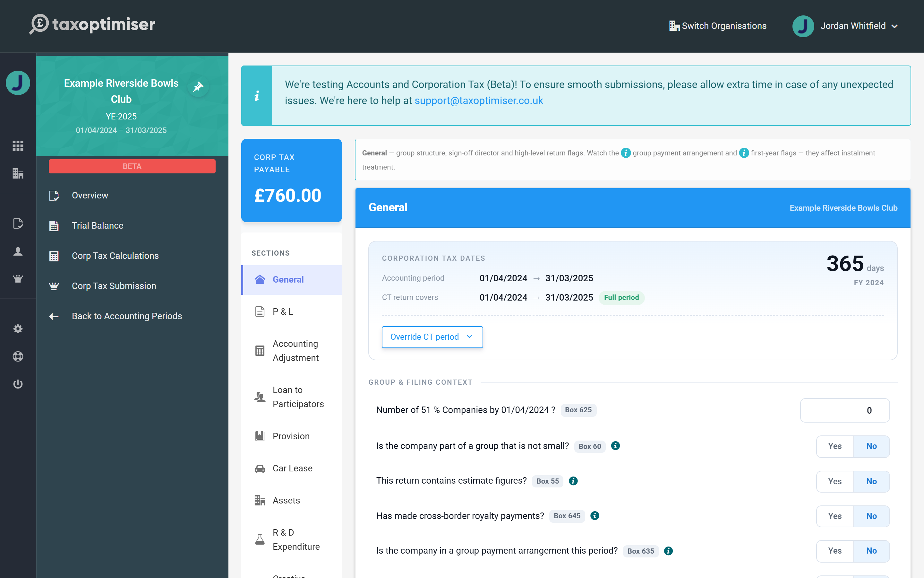924x578 pixels.
Task: Select the Provision section
Action: point(292,436)
